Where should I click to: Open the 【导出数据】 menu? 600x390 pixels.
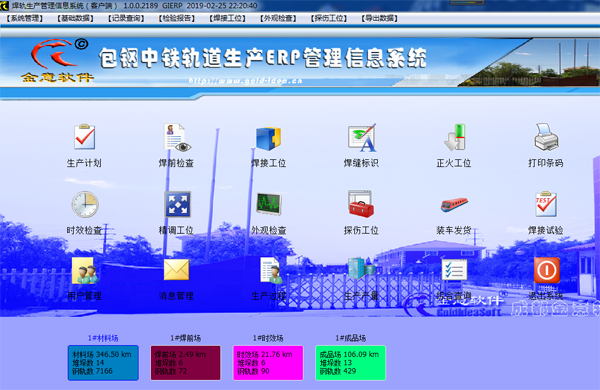coord(380,18)
